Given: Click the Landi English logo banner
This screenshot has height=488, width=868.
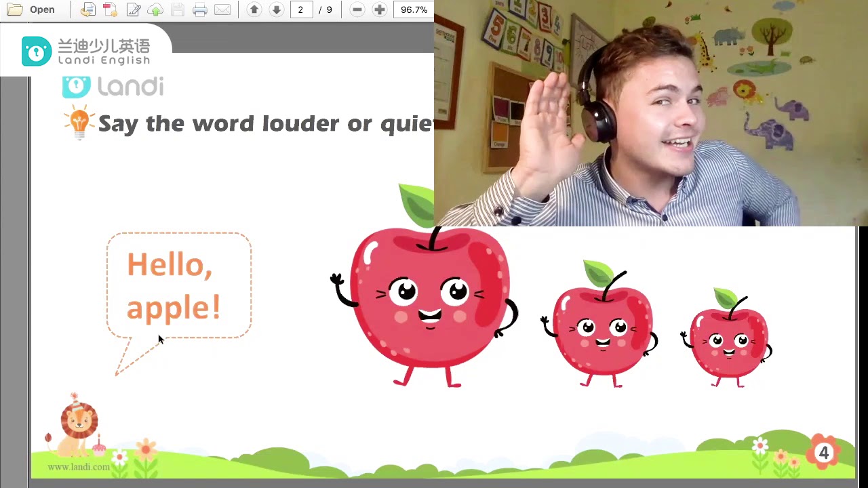Looking at the screenshot, I should pyautogui.click(x=85, y=51).
